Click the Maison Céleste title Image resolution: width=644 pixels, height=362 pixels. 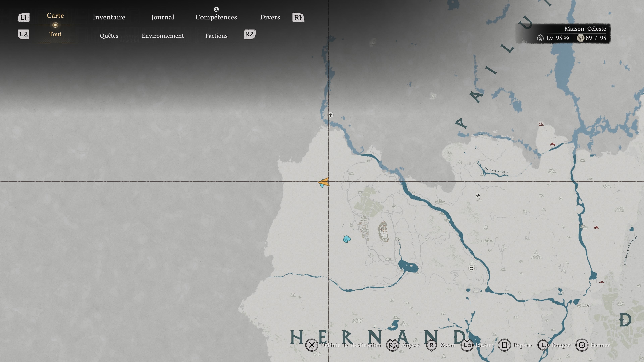(585, 29)
